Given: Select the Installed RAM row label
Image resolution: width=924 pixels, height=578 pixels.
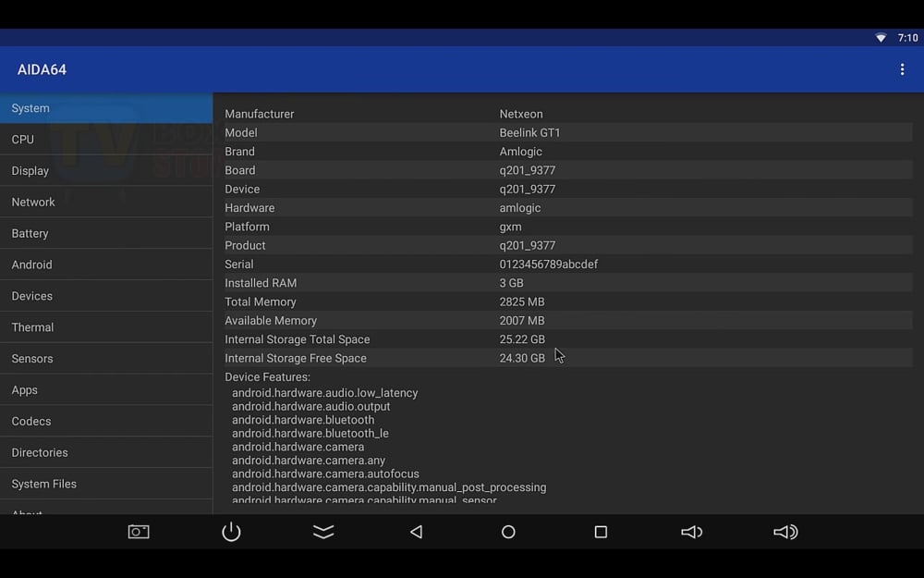Looking at the screenshot, I should (261, 283).
